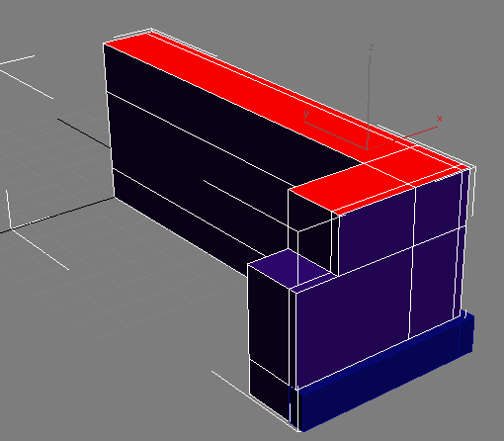Pick the blue base end cap on right
504x441 pixels.
click(x=466, y=333)
